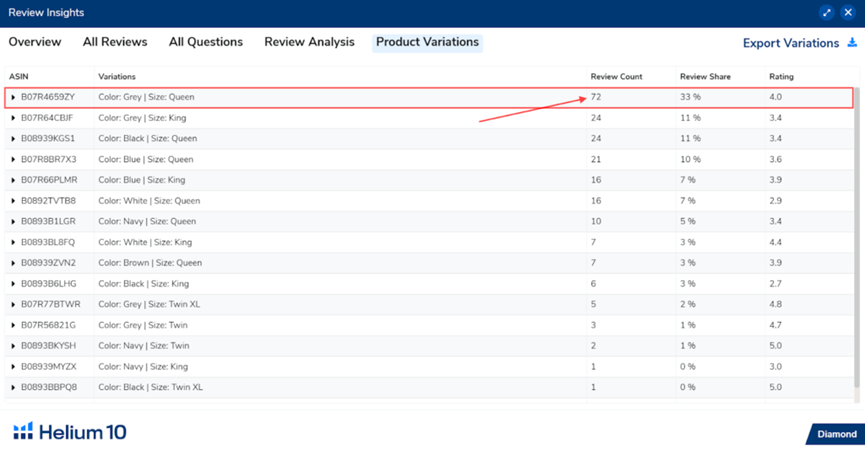Select the Color: Navy Size: Twin row

(300, 346)
